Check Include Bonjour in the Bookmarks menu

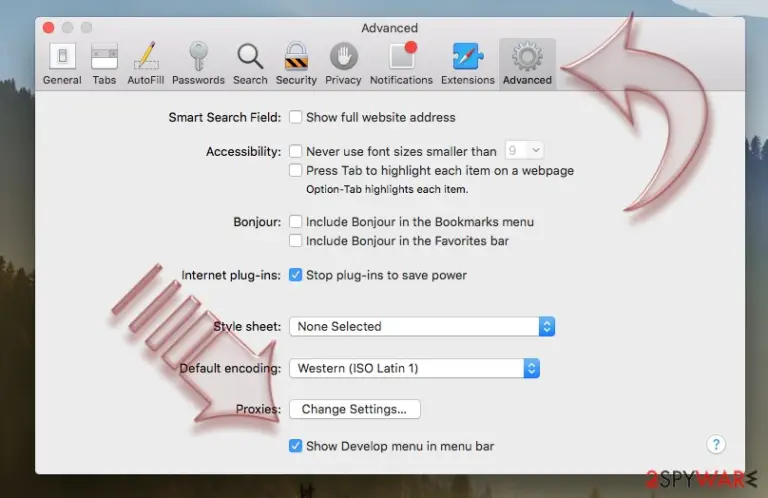(x=295, y=222)
